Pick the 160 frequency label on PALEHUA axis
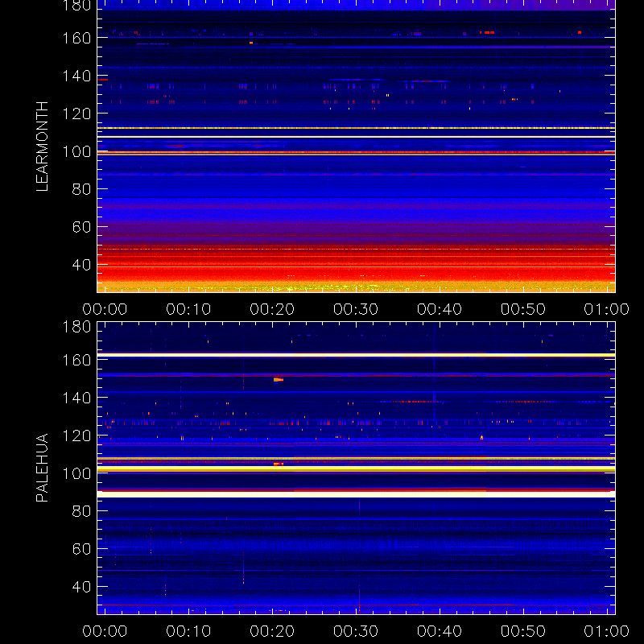The image size is (644, 644). [x=76, y=360]
